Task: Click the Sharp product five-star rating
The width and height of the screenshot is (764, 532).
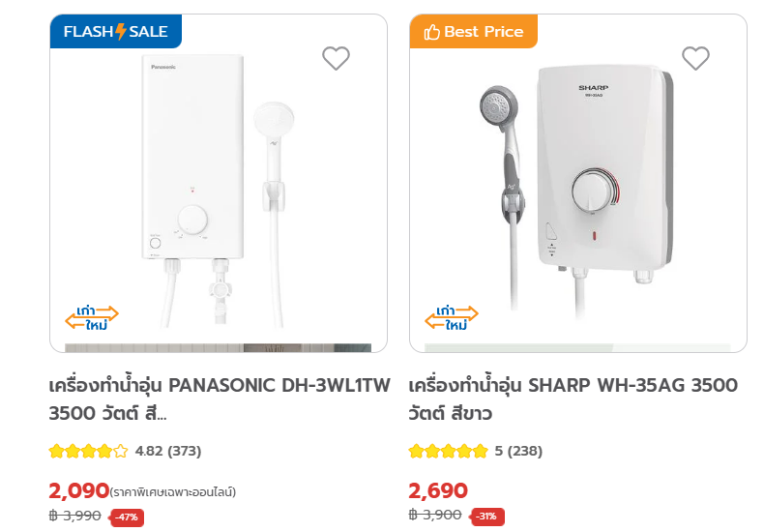Action: (448, 451)
